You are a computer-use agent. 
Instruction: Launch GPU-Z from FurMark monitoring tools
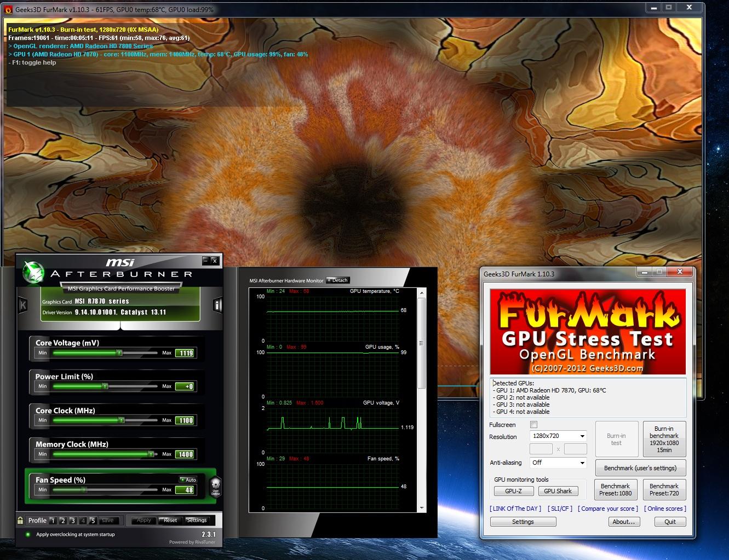tap(513, 491)
